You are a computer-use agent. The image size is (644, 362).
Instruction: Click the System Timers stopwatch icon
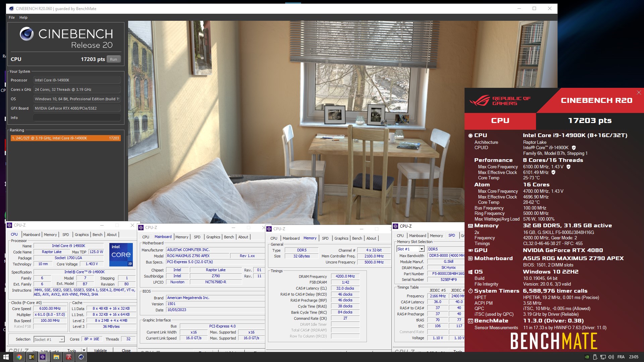[x=471, y=291]
